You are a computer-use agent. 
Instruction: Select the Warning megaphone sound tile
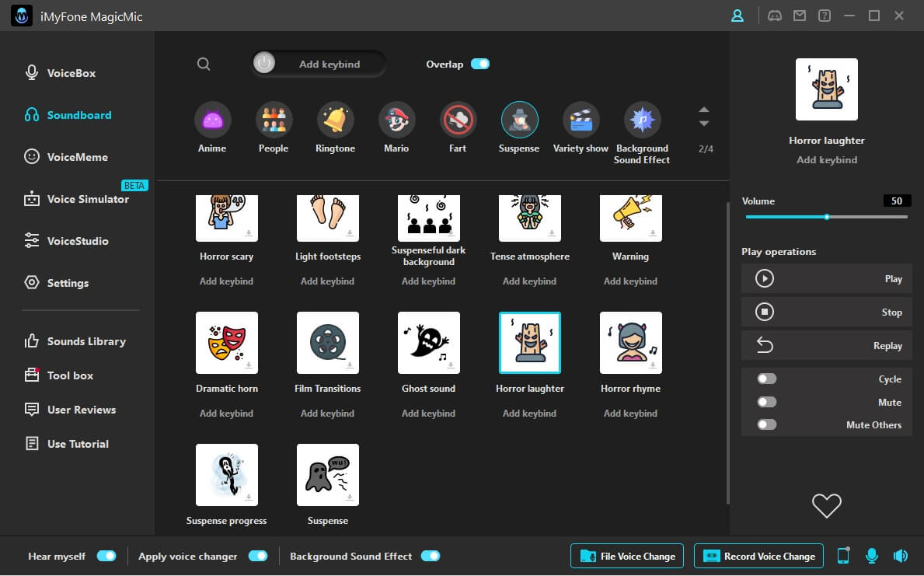(630, 218)
